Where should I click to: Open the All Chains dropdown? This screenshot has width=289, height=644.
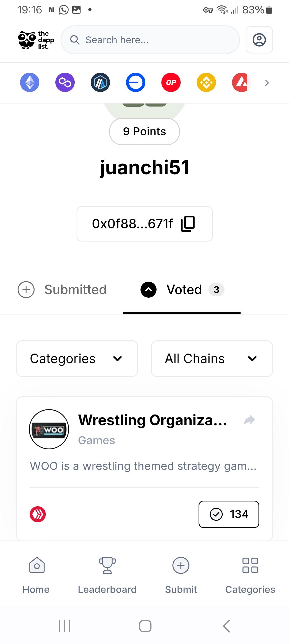(212, 359)
